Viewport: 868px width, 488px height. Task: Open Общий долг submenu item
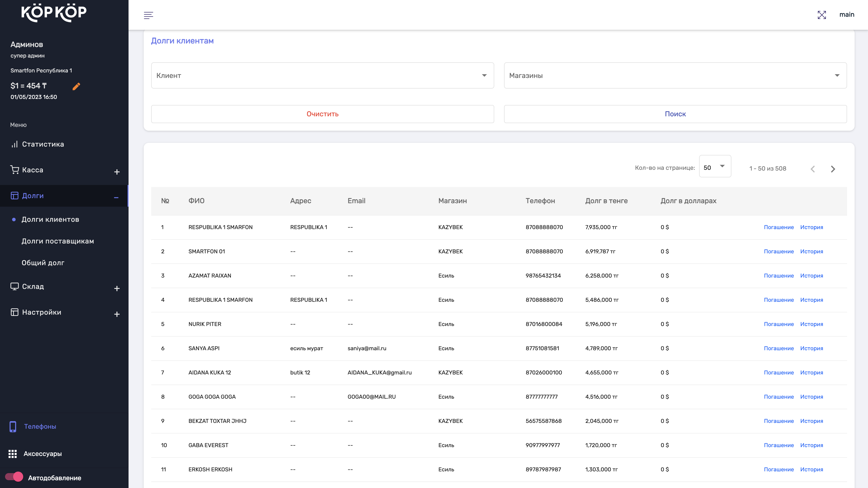[x=43, y=263]
